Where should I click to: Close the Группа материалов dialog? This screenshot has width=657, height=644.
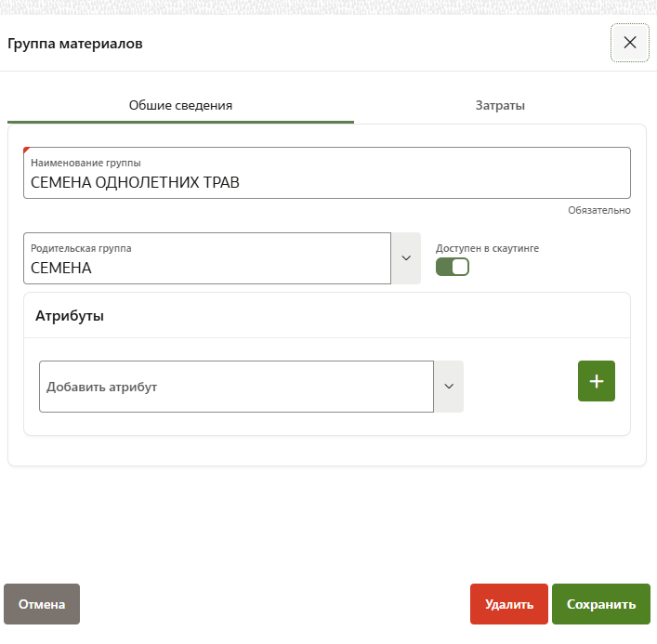coord(629,43)
